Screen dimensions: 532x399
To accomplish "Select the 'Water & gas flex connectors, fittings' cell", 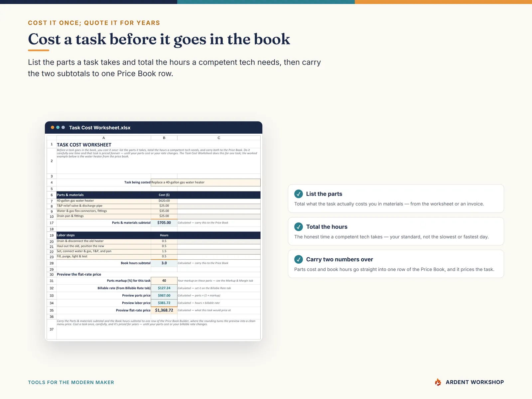I will click(104, 211).
